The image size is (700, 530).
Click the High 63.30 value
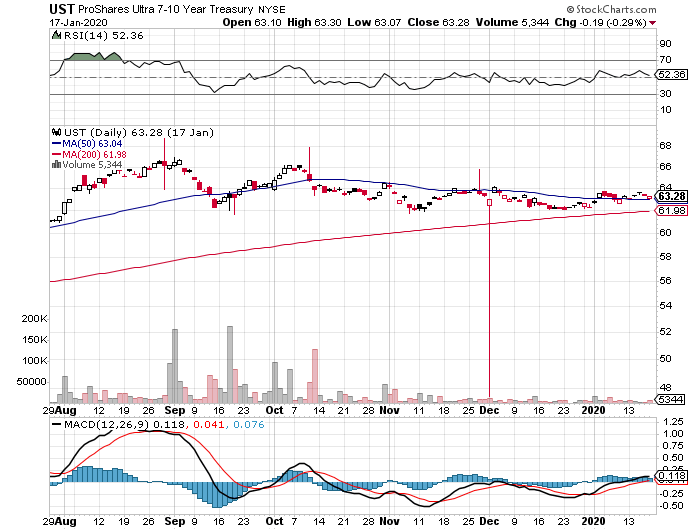(x=314, y=22)
